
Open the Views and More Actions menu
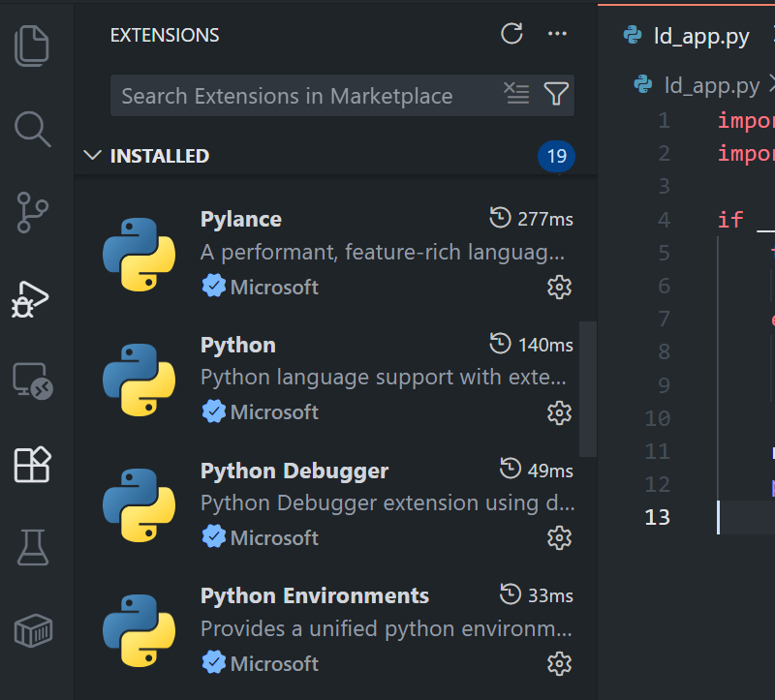[x=557, y=33]
